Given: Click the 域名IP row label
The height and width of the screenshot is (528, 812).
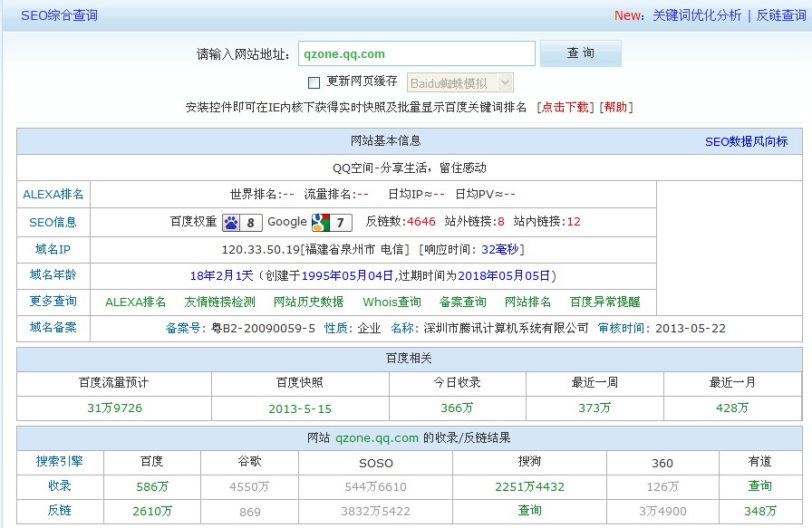Looking at the screenshot, I should coord(53,249).
